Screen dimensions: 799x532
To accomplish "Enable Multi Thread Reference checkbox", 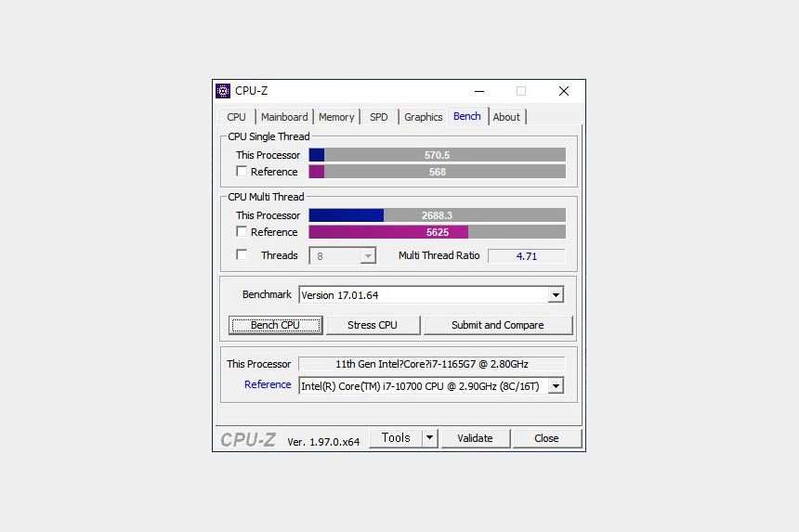I will [242, 231].
